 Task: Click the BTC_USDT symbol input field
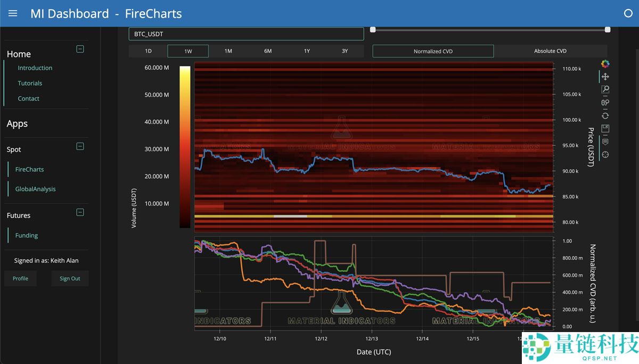(x=246, y=33)
